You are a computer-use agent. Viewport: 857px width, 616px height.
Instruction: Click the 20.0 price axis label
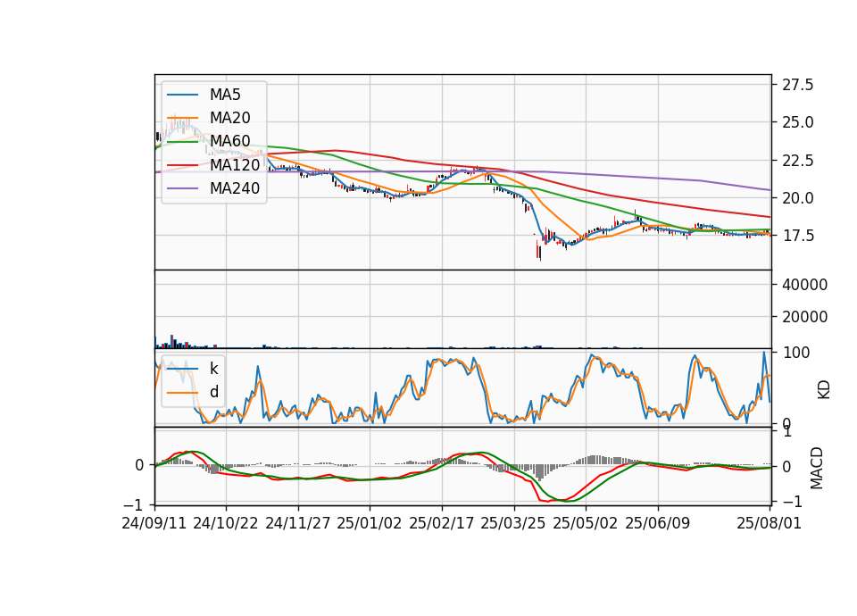pyautogui.click(x=797, y=198)
